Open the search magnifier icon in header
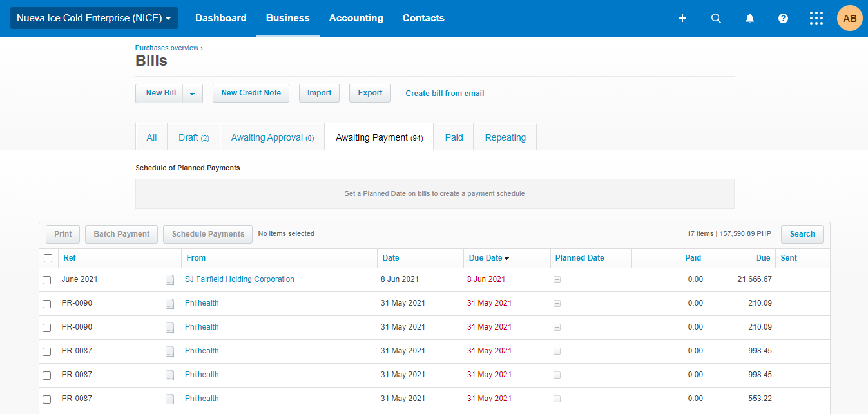The height and width of the screenshot is (414, 868). point(716,18)
